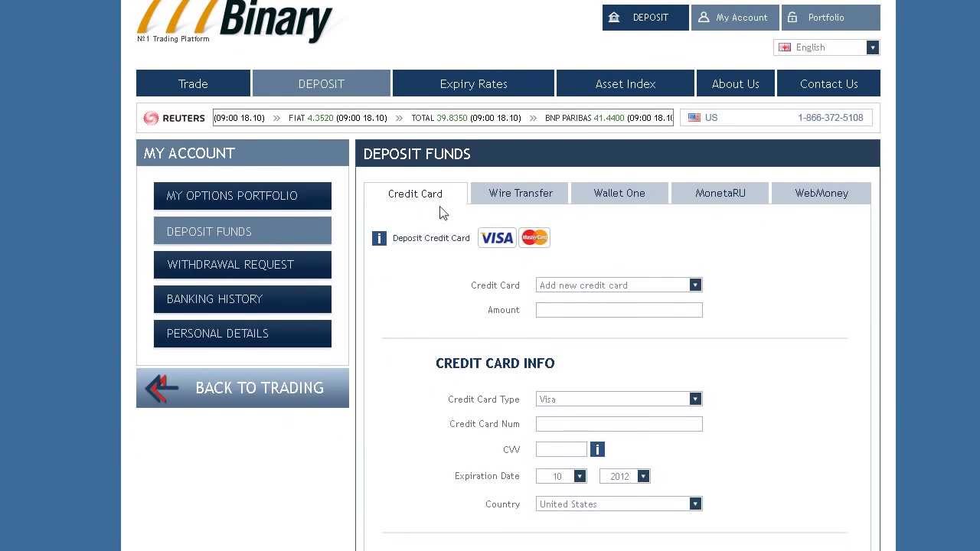This screenshot has height=551, width=980.
Task: Select the Credit Card tab
Action: click(415, 194)
